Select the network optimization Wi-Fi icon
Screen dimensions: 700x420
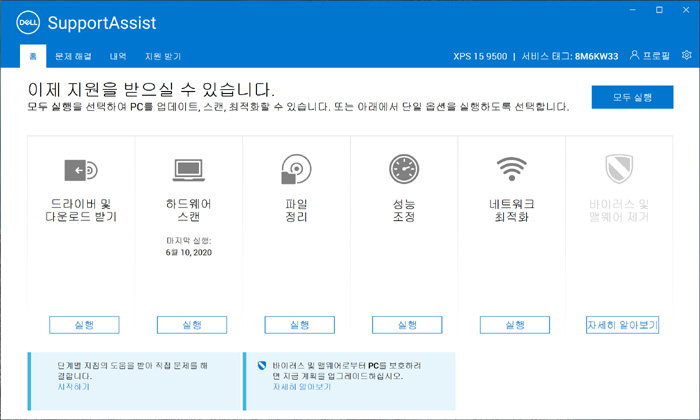coord(512,169)
